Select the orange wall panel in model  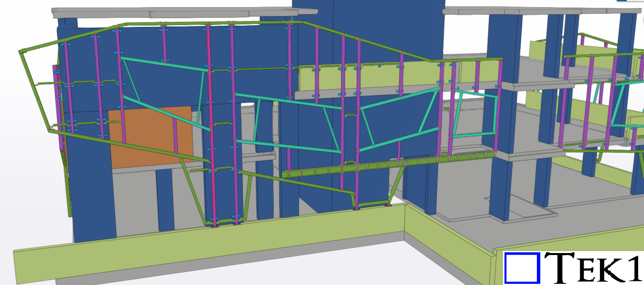pyautogui.click(x=151, y=137)
